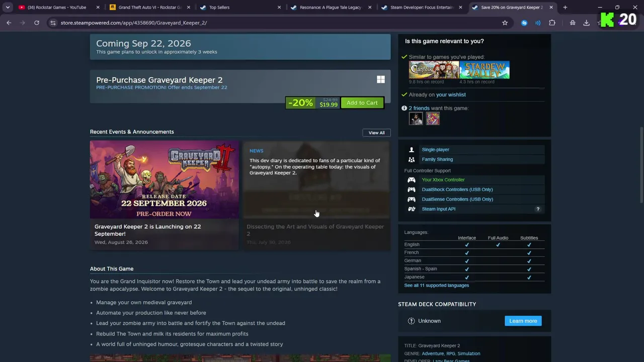
Task: Open the Simulation genre link
Action: 469,353
